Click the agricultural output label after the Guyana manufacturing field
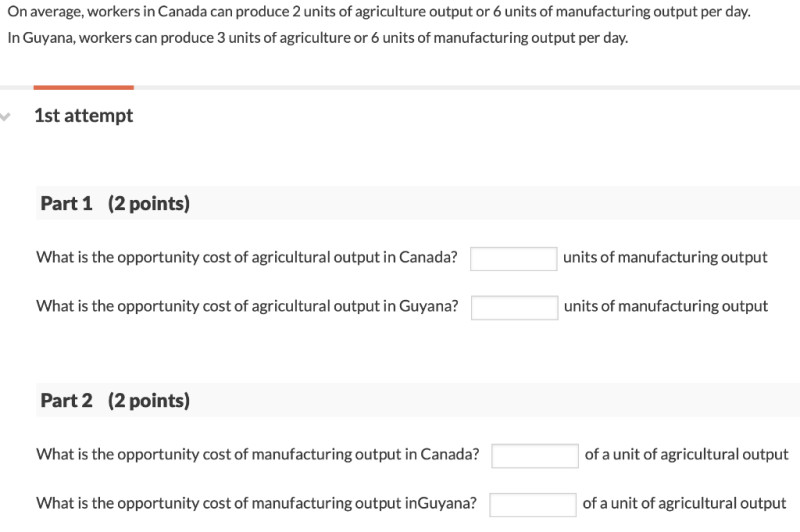 (x=684, y=503)
